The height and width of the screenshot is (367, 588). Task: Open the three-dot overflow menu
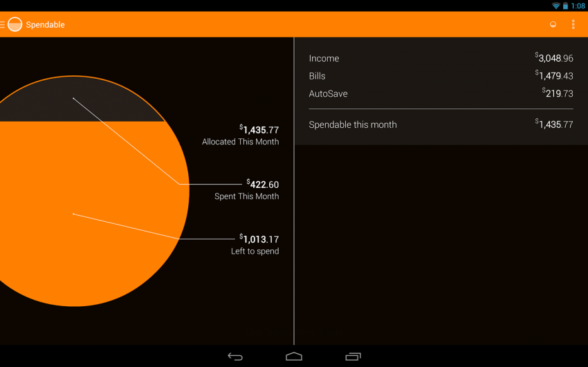pyautogui.click(x=573, y=25)
